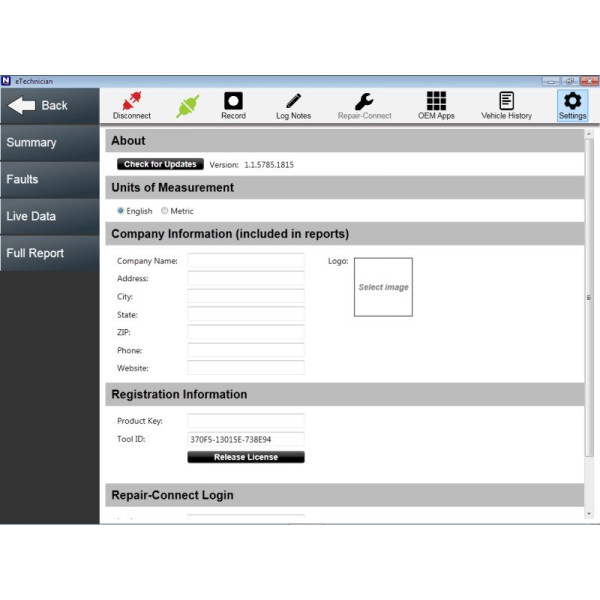Click the Product Key input field
The image size is (600, 600).
(246, 421)
